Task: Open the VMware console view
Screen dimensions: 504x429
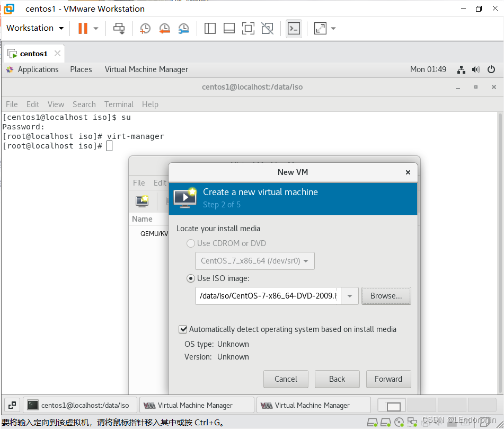Action: coord(294,29)
